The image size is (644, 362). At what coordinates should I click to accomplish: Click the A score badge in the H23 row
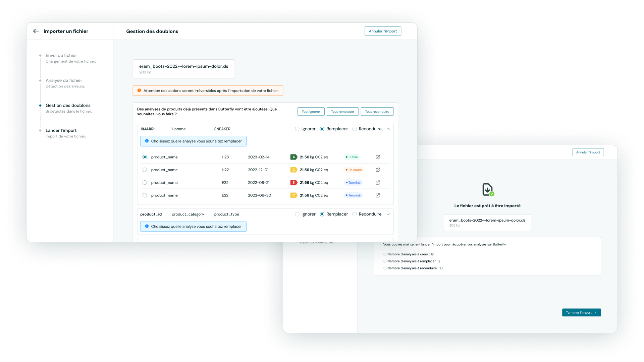click(x=294, y=157)
